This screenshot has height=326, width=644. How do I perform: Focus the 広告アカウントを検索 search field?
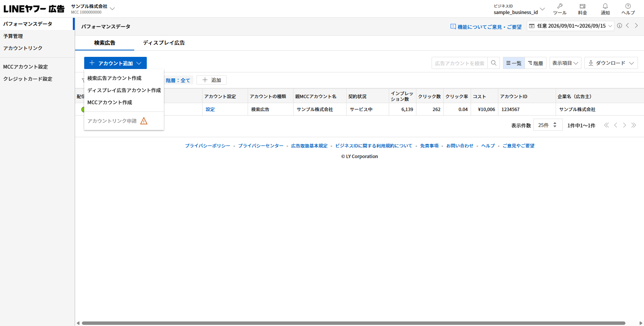[x=460, y=63]
